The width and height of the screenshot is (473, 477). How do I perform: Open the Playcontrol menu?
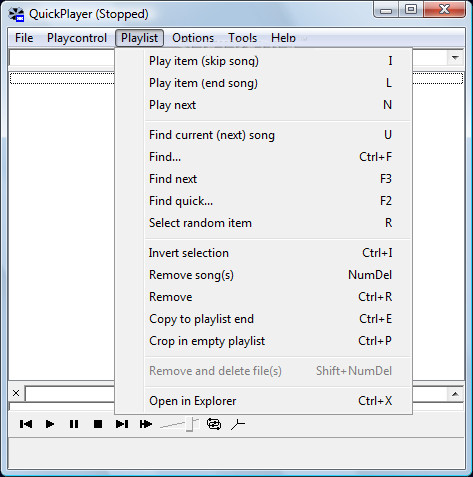point(77,38)
